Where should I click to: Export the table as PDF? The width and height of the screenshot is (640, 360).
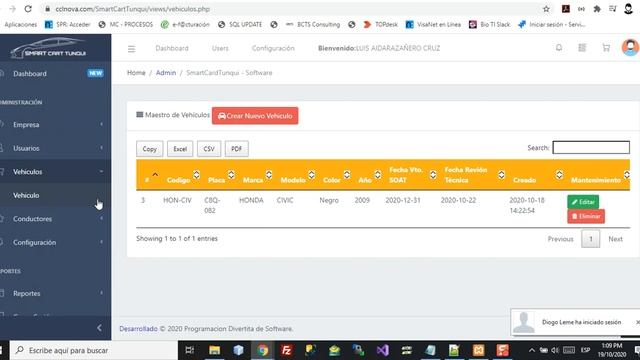[237, 149]
